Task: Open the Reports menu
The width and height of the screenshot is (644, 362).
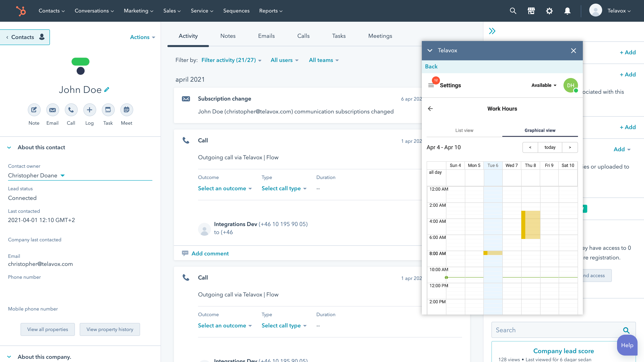Action: click(271, 11)
